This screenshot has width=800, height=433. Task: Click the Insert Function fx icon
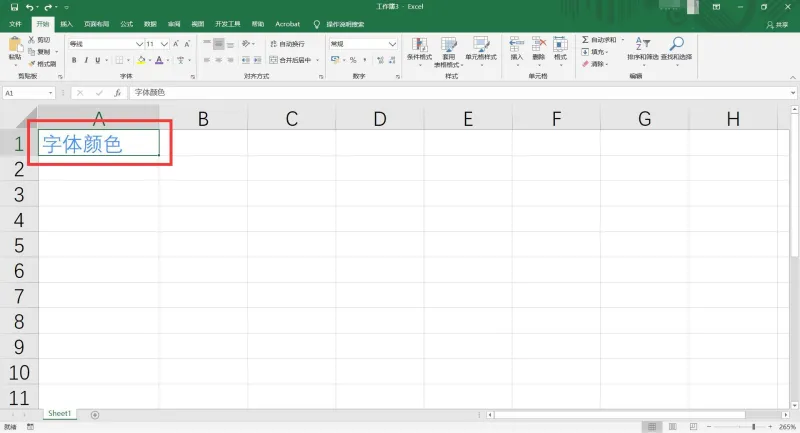coord(117,93)
